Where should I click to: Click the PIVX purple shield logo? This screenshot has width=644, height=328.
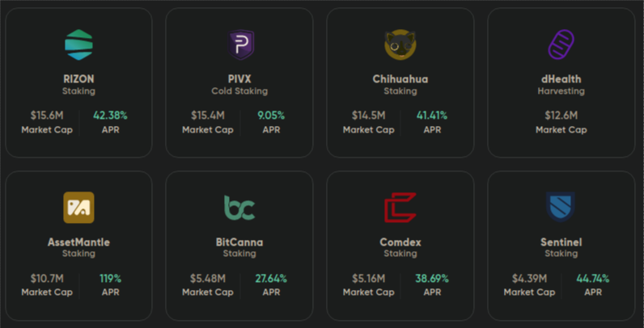click(241, 44)
